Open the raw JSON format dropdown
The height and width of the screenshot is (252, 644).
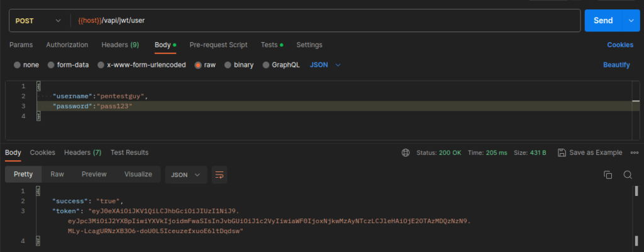click(325, 65)
